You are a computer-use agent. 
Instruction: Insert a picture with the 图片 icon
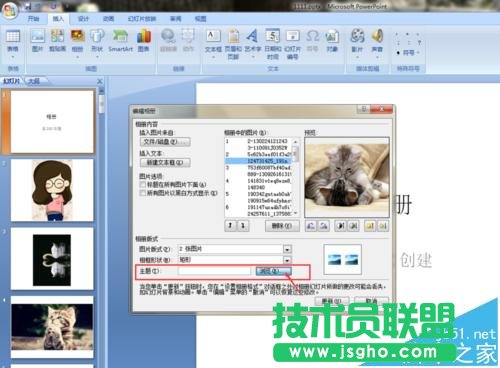pyautogui.click(x=38, y=40)
